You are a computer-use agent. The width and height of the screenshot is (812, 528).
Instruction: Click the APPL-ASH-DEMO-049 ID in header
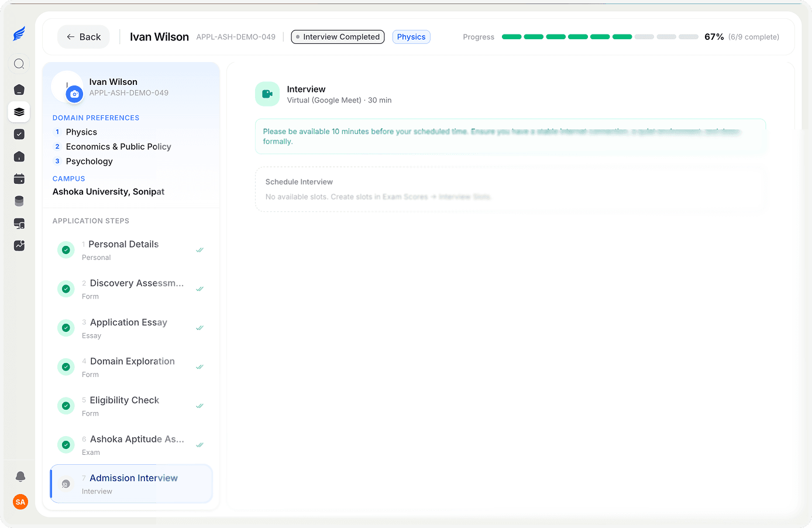coord(236,37)
